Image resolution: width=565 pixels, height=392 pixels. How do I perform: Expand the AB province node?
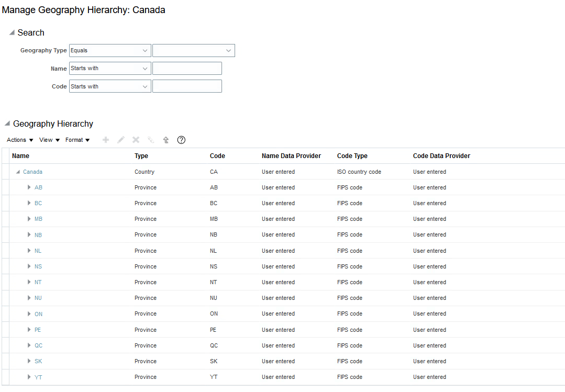click(29, 187)
